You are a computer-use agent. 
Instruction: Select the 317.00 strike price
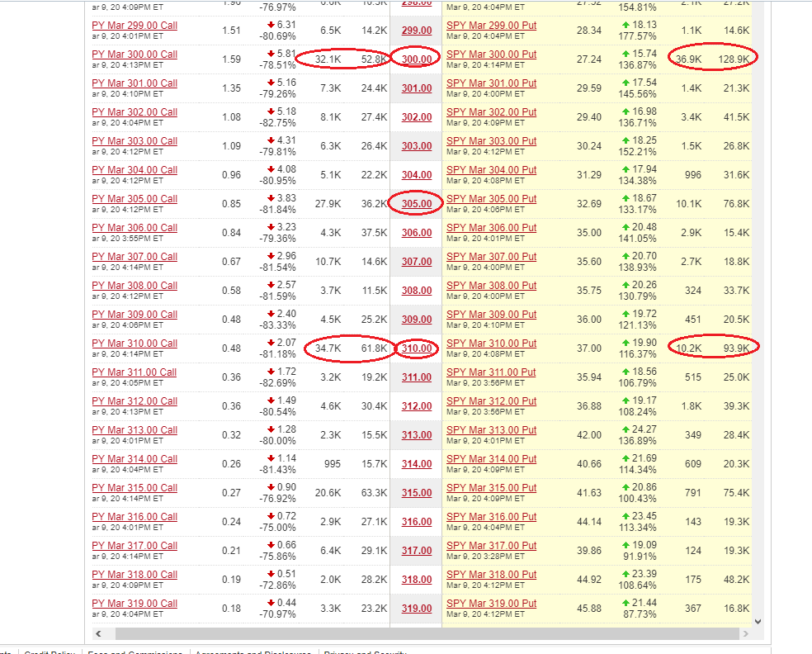coord(417,551)
